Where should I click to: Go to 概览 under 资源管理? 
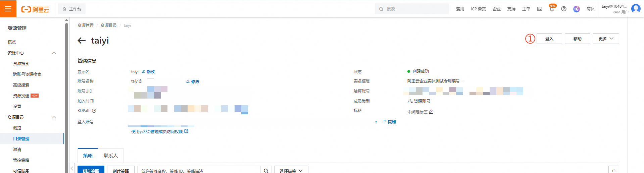coord(12,42)
